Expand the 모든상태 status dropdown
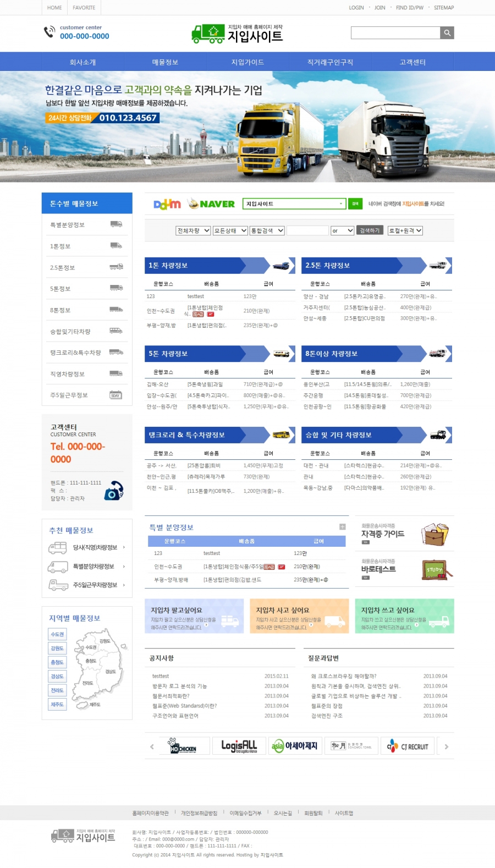 pos(230,230)
